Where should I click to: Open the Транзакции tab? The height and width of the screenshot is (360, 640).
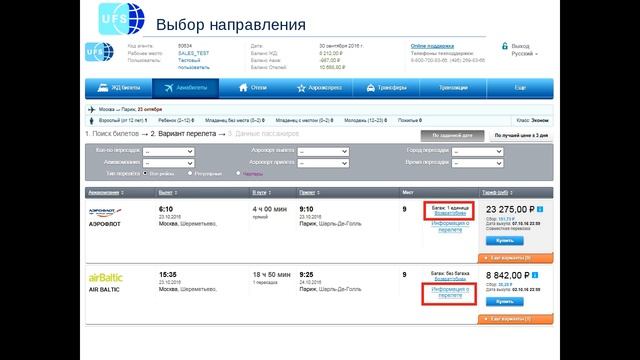tap(453, 88)
